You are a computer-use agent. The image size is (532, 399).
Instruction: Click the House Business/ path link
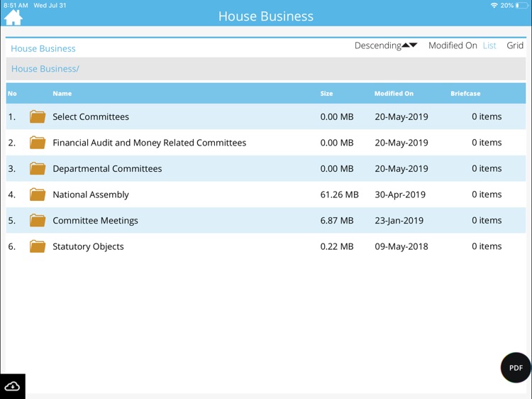tap(45, 69)
